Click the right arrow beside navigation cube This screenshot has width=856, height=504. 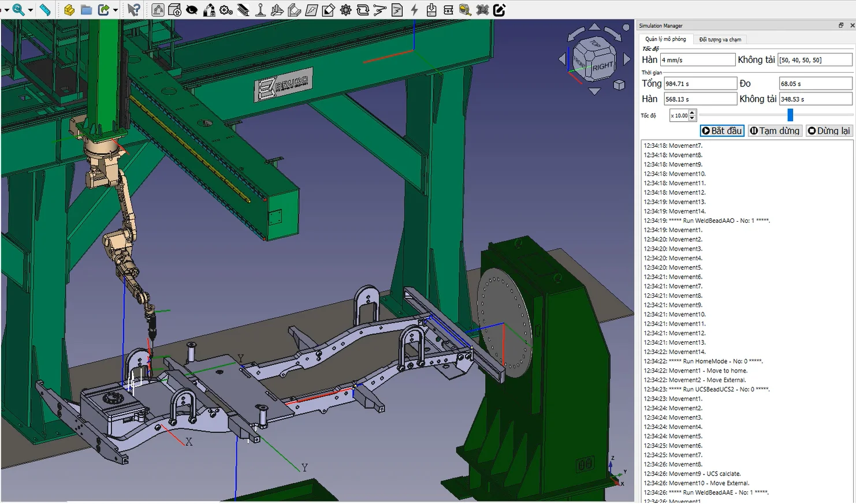click(627, 59)
